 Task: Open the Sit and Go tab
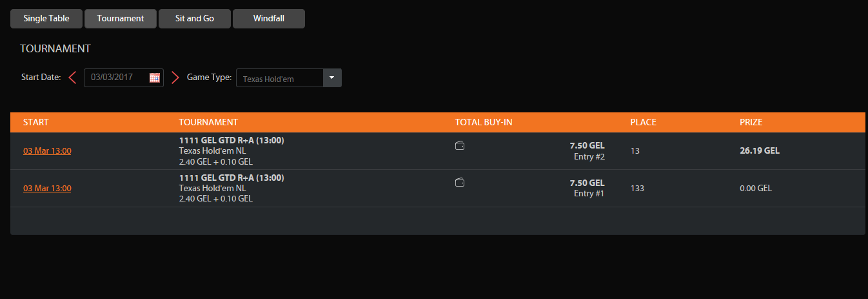coord(195,19)
